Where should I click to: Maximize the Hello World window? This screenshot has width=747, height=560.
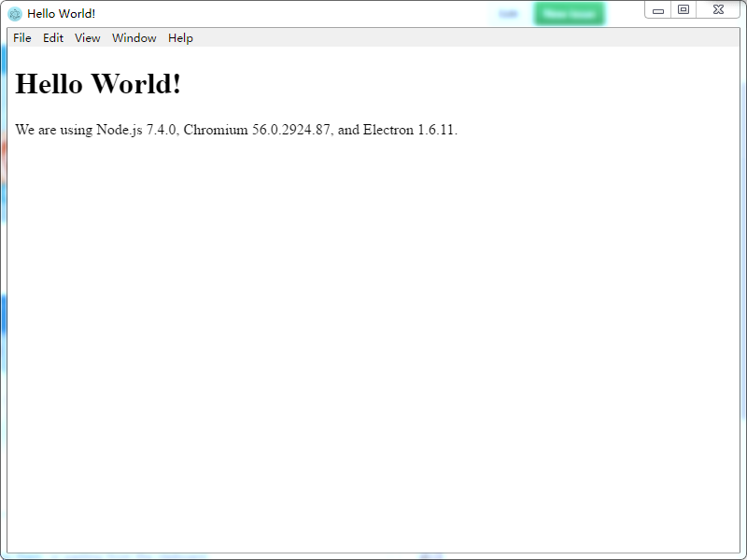[x=684, y=10]
